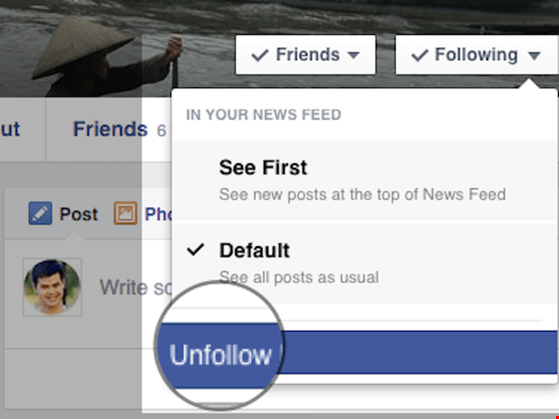Viewport: 559px width, 419px height.
Task: Click the profile picture thumbnail
Action: pyautogui.click(x=52, y=287)
